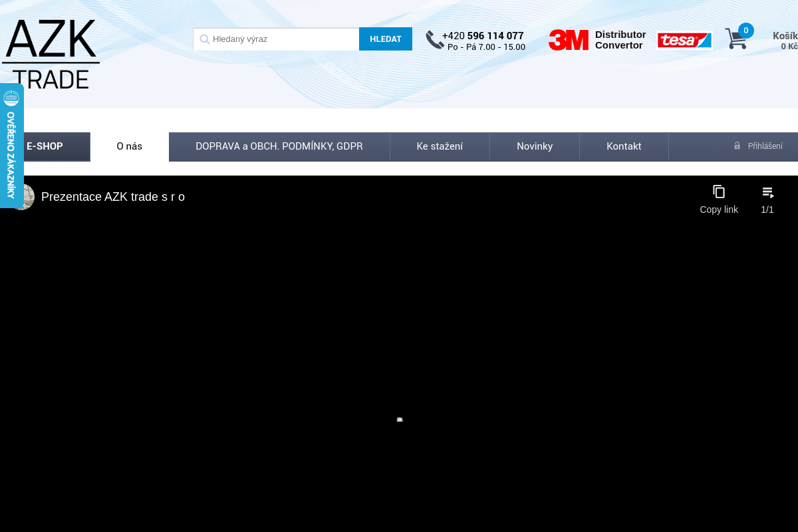Screen dimensions: 798x532
Task: Open DOPRAVA a OBCH. PODMÍNKY, GDPR page
Action: tap(279, 146)
